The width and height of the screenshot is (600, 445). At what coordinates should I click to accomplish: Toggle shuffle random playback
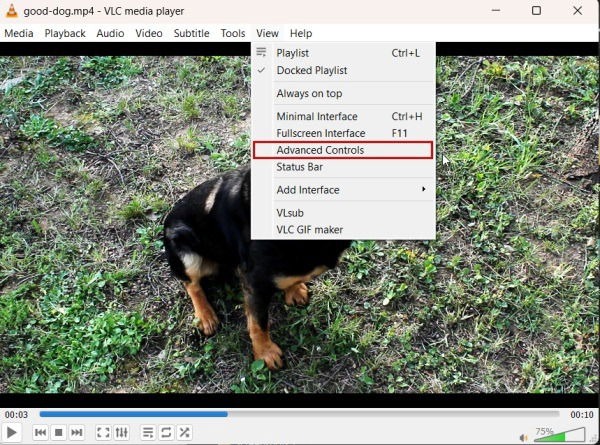[x=185, y=433]
